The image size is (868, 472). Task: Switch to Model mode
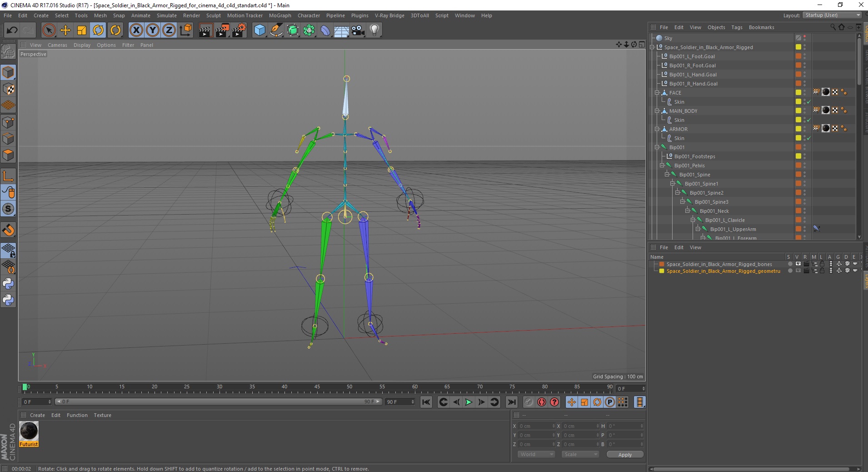pyautogui.click(x=8, y=72)
